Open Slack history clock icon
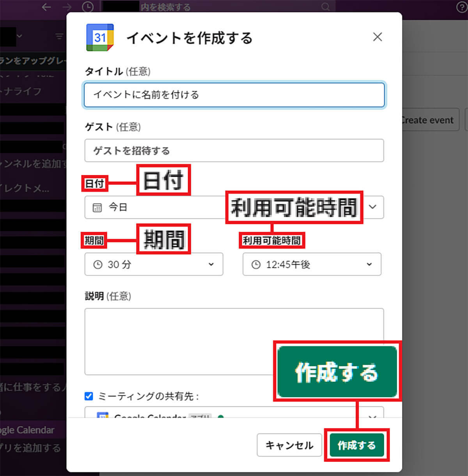 click(x=88, y=7)
